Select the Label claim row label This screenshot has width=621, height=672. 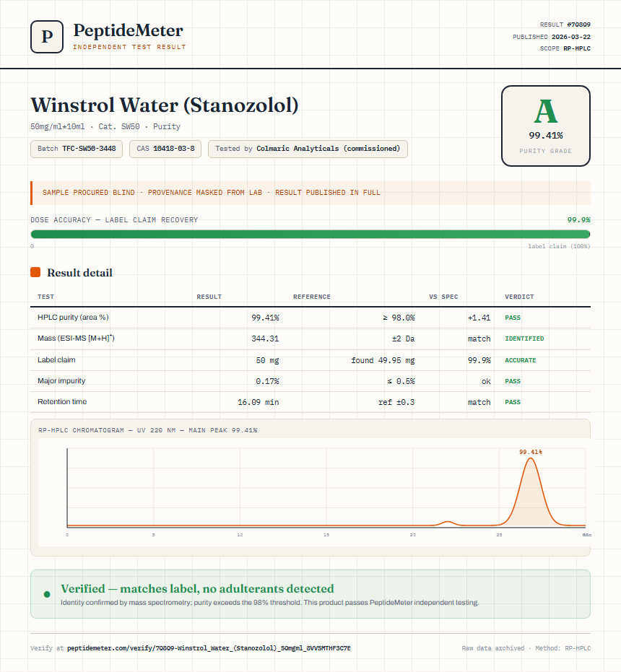point(56,359)
